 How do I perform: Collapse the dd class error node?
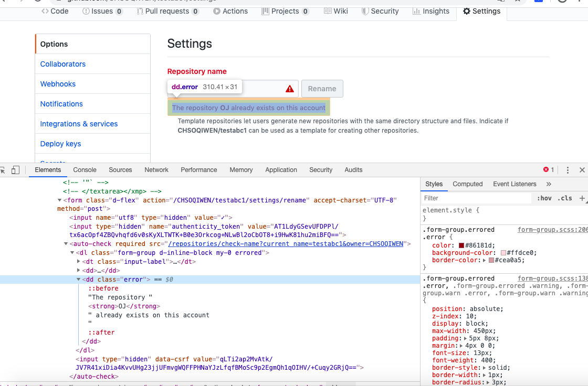tap(78, 280)
